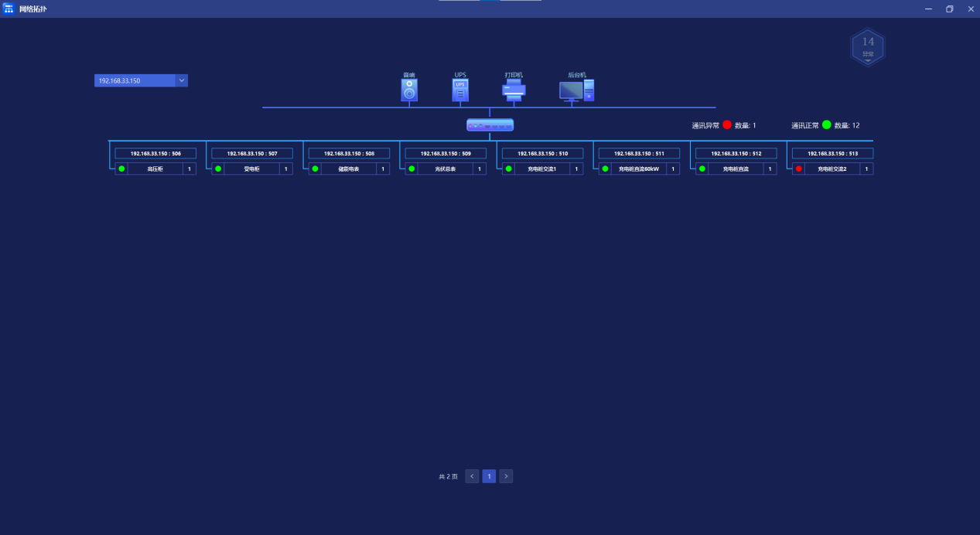Click the network switch icon
Image resolution: width=980 pixels, height=535 pixels.
click(x=490, y=125)
